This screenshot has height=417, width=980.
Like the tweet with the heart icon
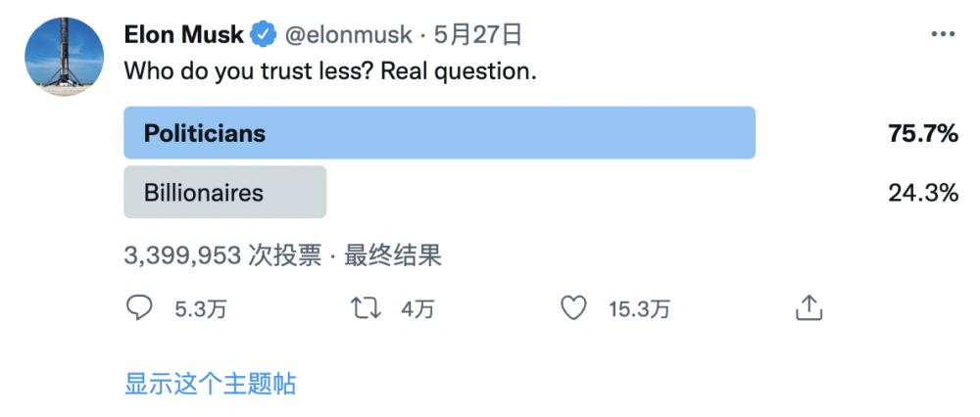pos(573,308)
